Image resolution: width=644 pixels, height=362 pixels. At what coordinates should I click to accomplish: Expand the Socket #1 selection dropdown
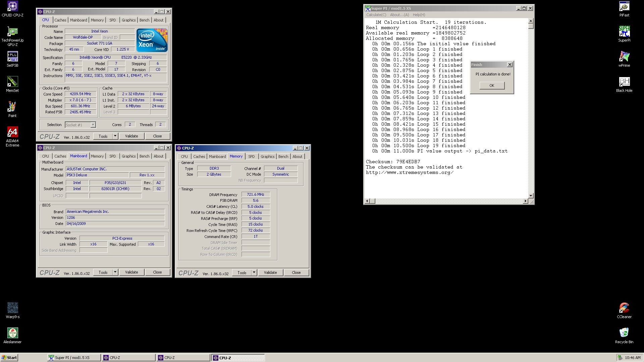tap(93, 125)
